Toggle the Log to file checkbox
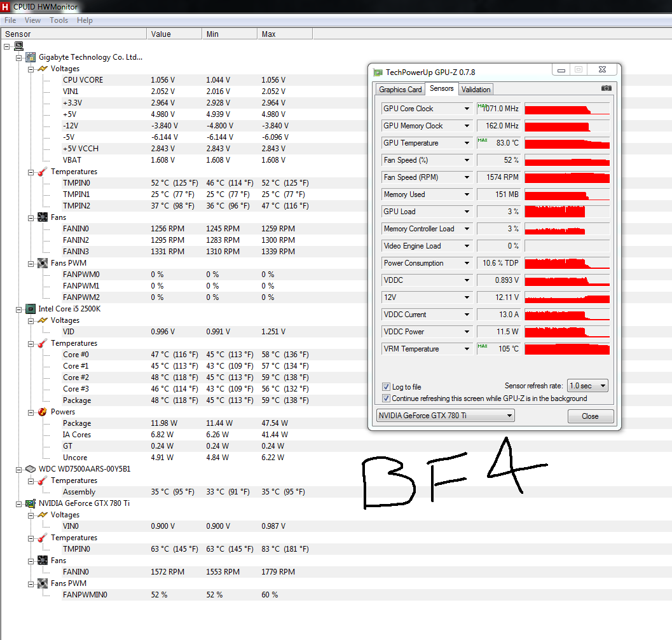Screen dimensions: 672x640 (386, 386)
